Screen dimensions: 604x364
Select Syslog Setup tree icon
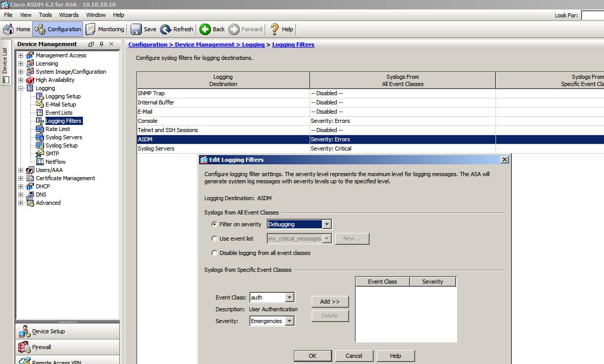pos(40,145)
